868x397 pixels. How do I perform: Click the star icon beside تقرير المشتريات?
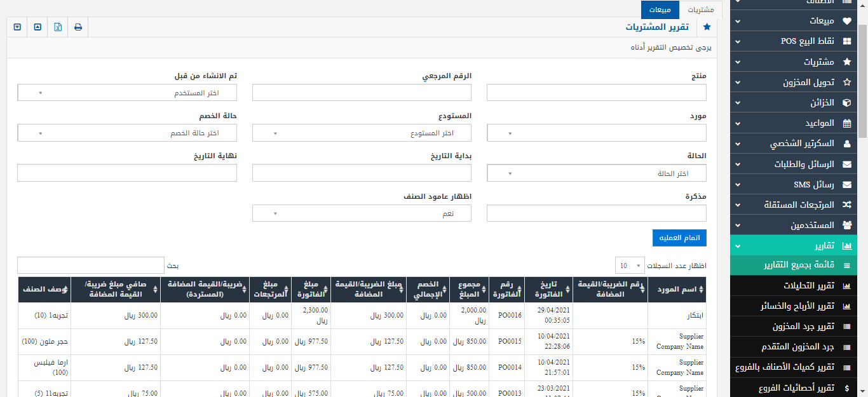[x=707, y=27]
